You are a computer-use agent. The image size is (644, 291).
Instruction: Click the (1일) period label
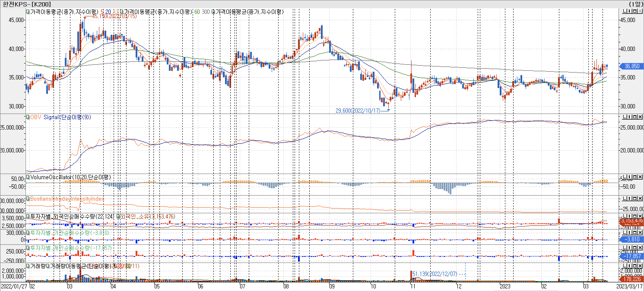click(636, 4)
